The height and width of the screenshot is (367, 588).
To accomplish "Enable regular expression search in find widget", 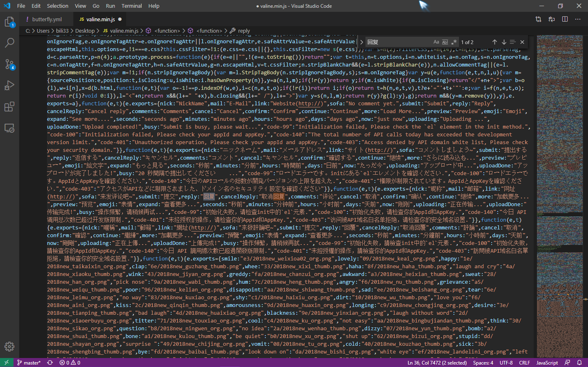I will [x=454, y=42].
